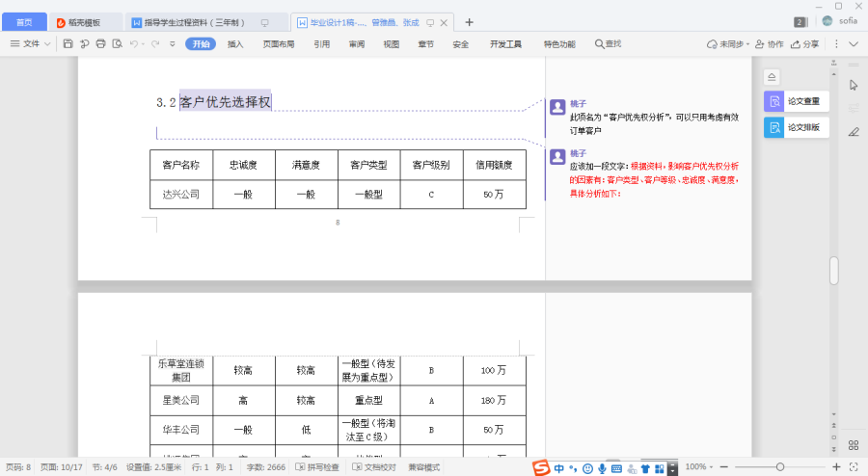Open the 视图 ribbon tab

point(392,44)
